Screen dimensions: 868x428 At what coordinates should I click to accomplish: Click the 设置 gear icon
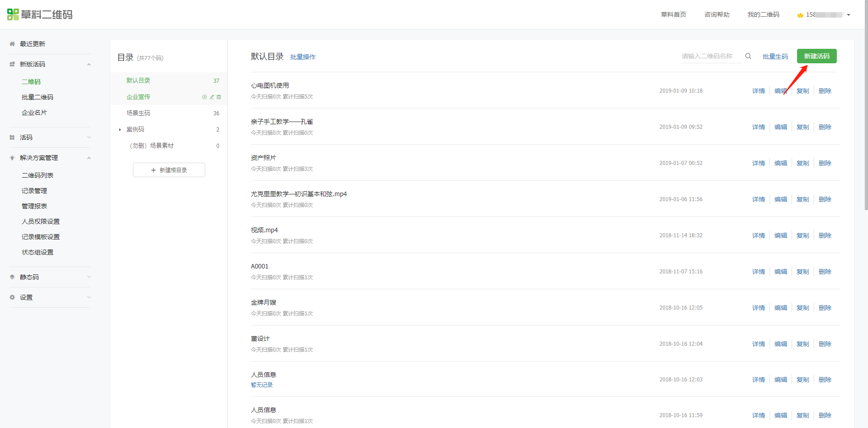(x=12, y=297)
